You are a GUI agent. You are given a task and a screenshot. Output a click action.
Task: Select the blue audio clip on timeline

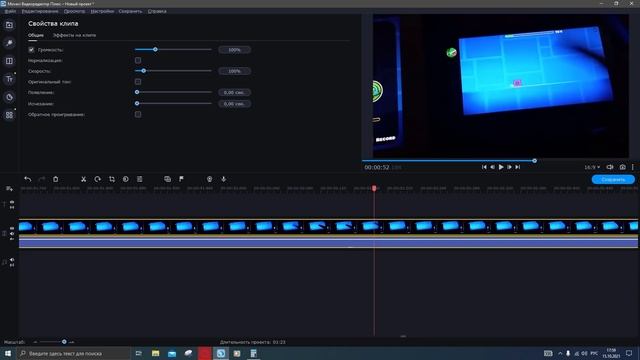point(328,243)
